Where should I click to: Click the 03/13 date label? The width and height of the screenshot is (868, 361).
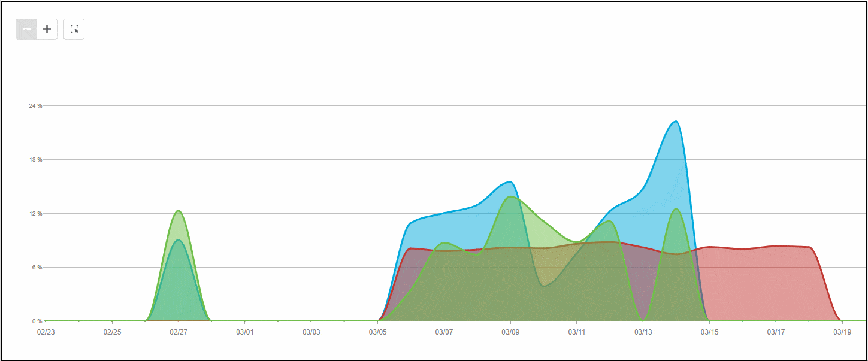click(x=643, y=331)
